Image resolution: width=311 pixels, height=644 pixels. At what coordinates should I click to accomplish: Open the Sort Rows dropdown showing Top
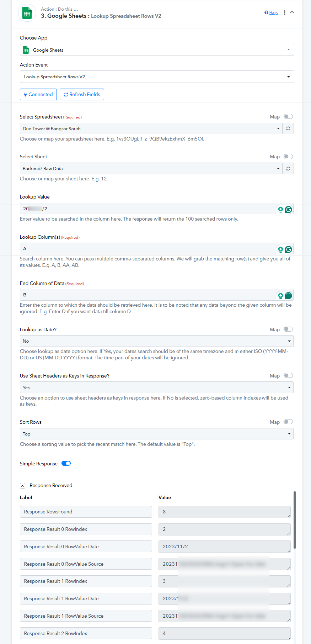(x=157, y=434)
